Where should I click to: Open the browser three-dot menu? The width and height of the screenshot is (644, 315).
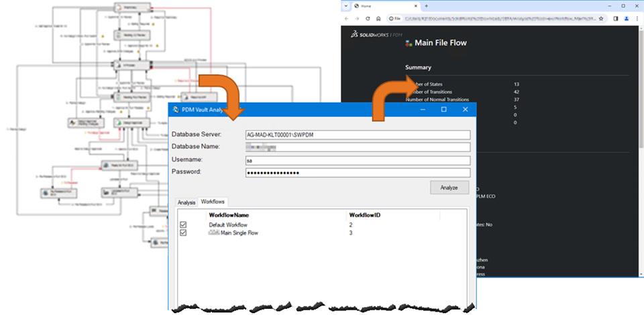[637, 19]
